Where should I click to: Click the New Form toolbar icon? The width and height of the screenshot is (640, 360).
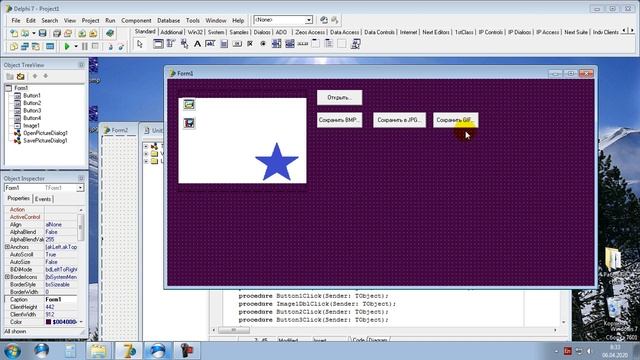point(50,47)
